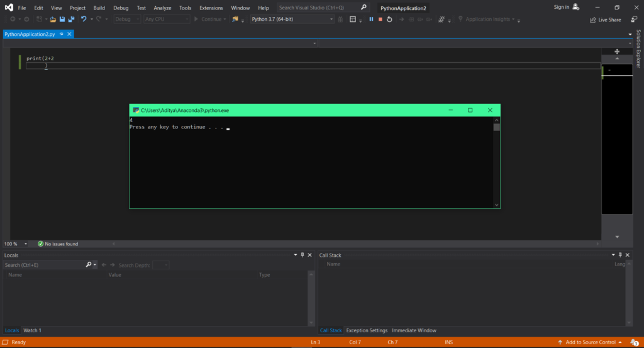
Task: Click the magnifier in Visual Studio search
Action: tap(364, 8)
